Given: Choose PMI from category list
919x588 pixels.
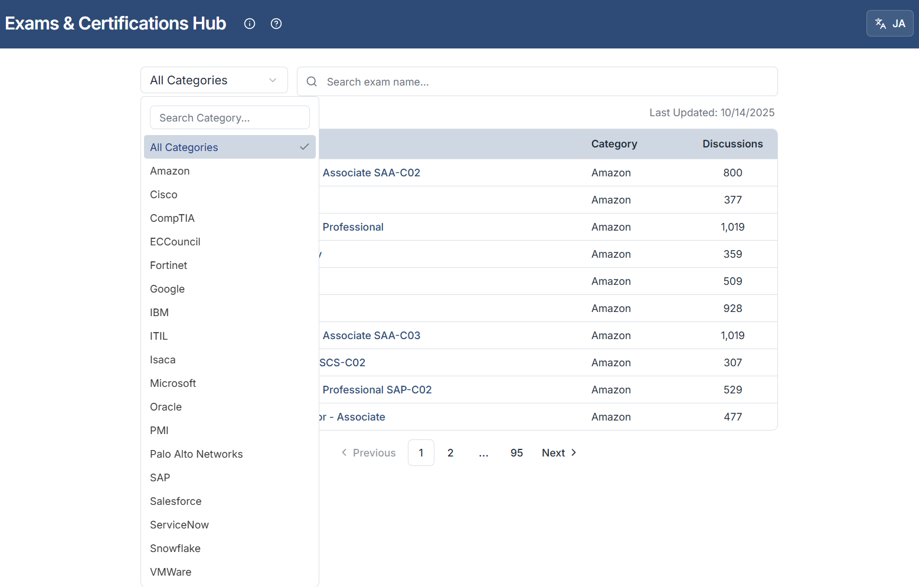Looking at the screenshot, I should point(230,430).
